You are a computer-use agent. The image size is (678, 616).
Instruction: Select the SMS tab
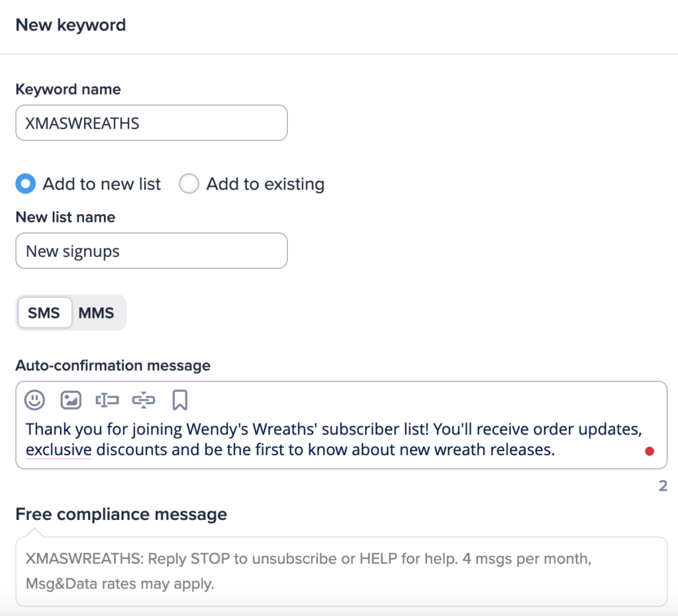click(44, 312)
